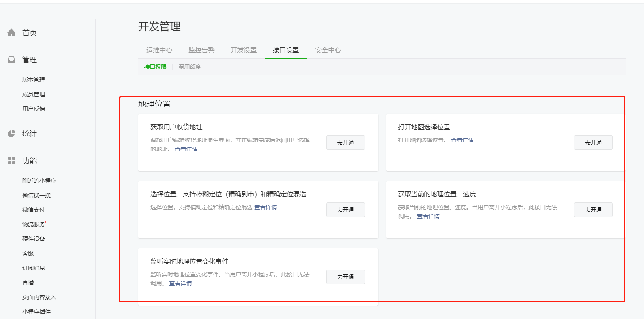Open 微信支付 in the sidebar
Viewport: 644px width, 319px height.
click(x=34, y=210)
